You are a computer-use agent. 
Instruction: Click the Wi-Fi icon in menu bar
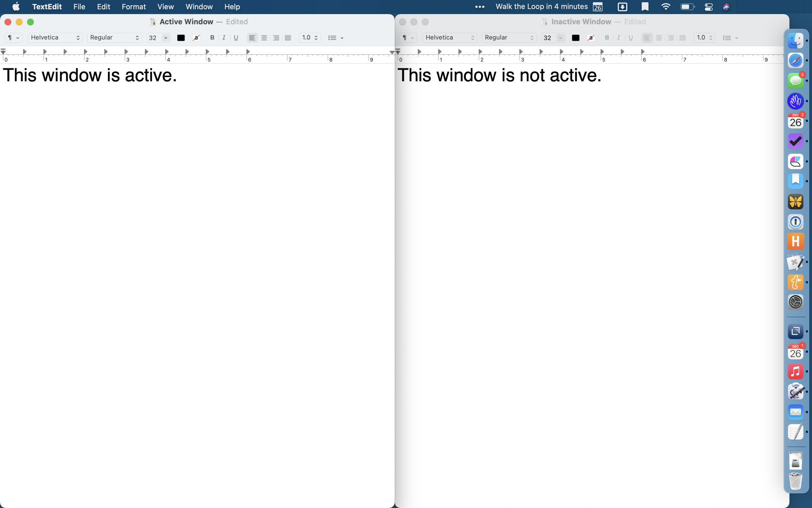click(665, 7)
